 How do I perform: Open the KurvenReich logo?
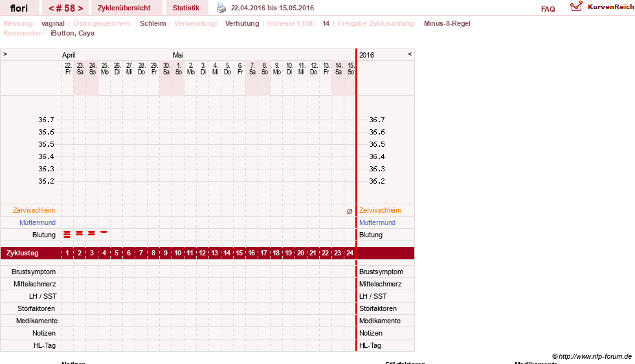[602, 6]
